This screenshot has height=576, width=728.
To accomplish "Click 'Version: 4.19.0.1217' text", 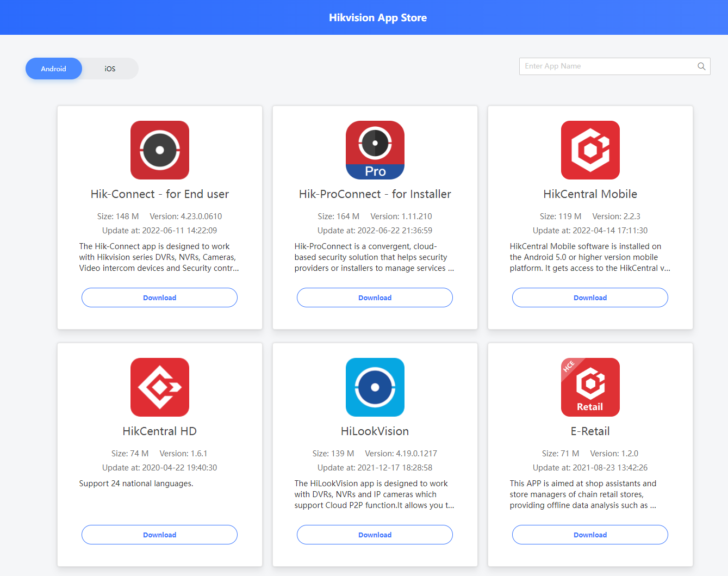I will (x=401, y=454).
